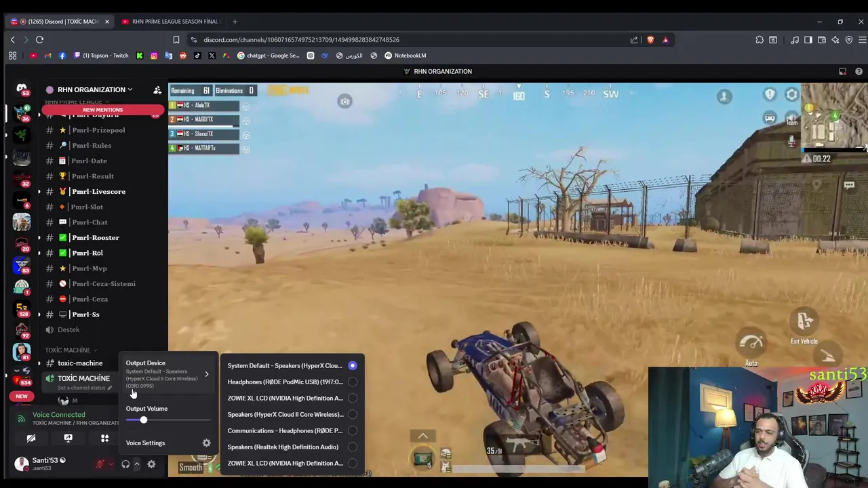Click the red NEW servers badge
The image size is (868, 488).
pyautogui.click(x=22, y=396)
